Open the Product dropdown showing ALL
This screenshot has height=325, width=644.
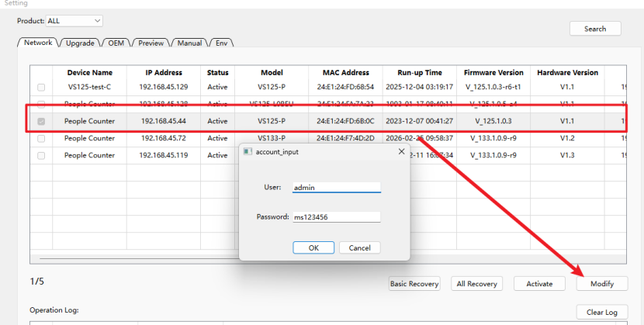pos(74,21)
